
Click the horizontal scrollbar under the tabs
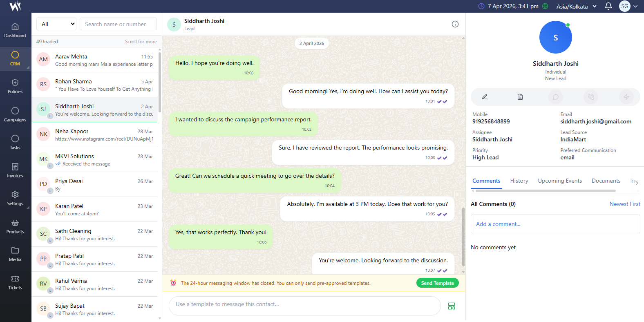pyautogui.click(x=545, y=191)
